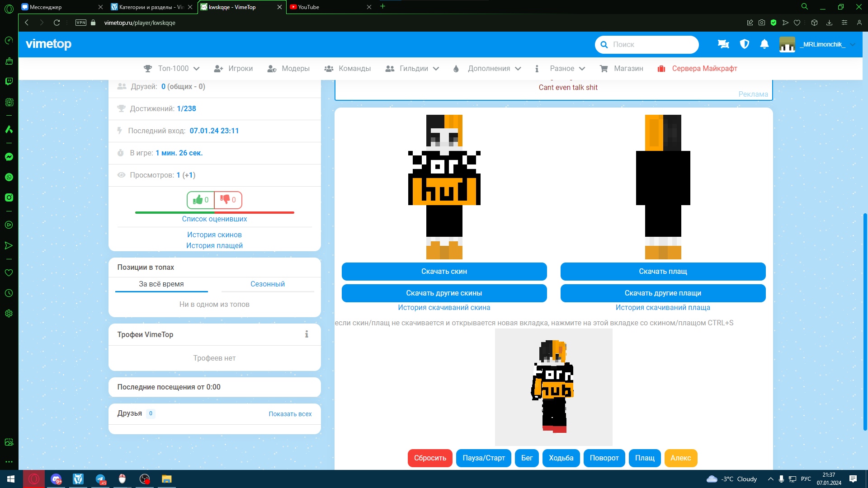Open the История скинов link

(214, 235)
